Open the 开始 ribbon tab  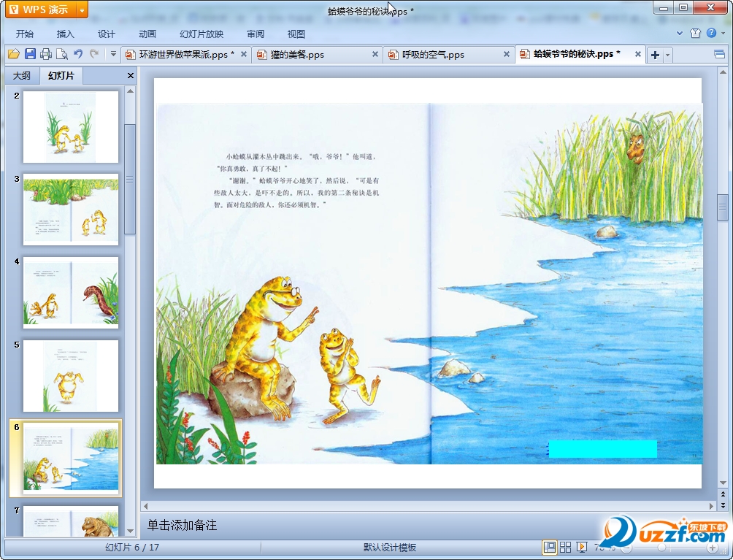(25, 34)
